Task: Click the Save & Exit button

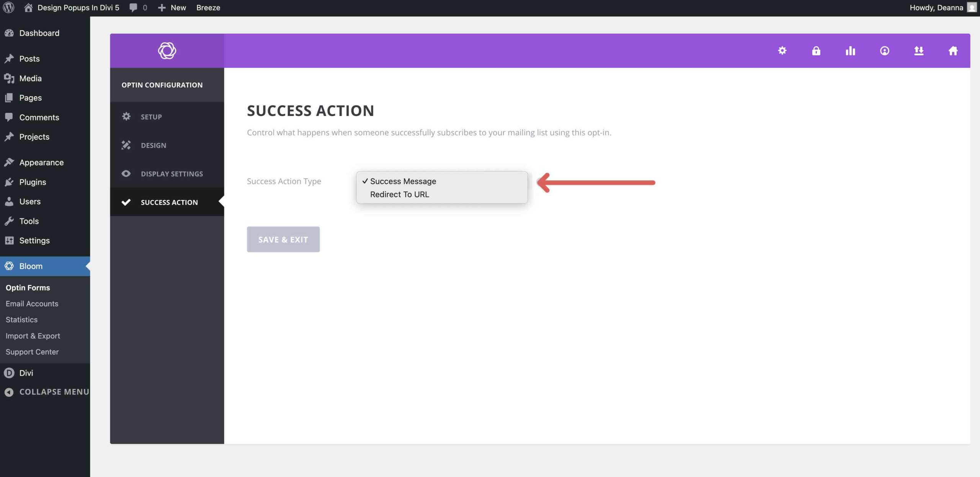Action: [x=283, y=239]
